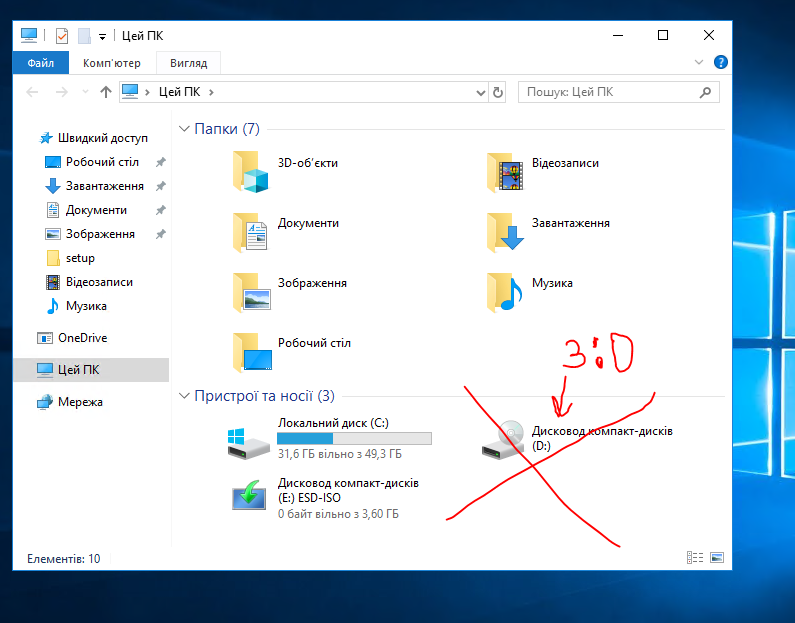Switch to large icons view in status bar
Image resolution: width=795 pixels, height=623 pixels.
click(716, 558)
